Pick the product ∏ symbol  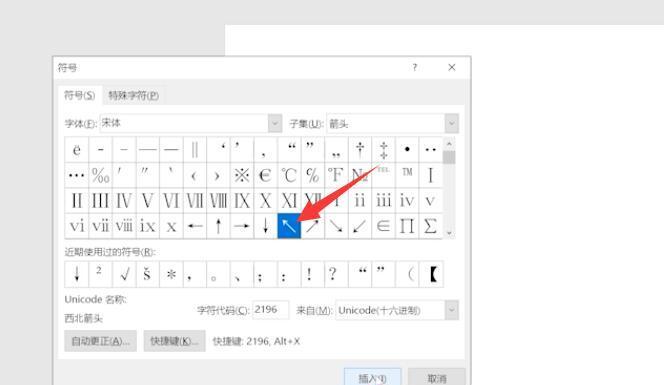(407, 226)
